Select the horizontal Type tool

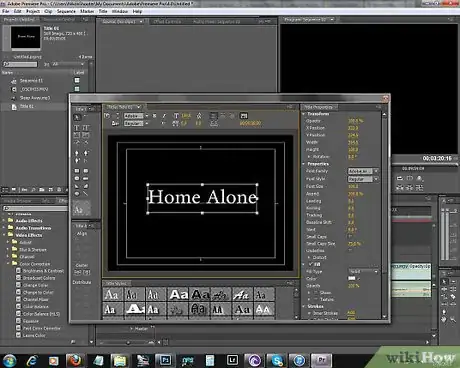coord(77,128)
